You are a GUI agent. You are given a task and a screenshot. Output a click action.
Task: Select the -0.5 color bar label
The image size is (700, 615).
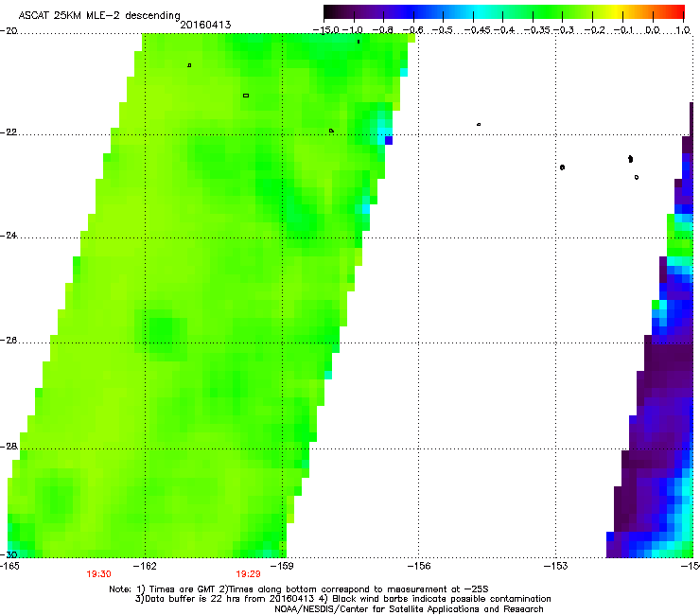(443, 30)
